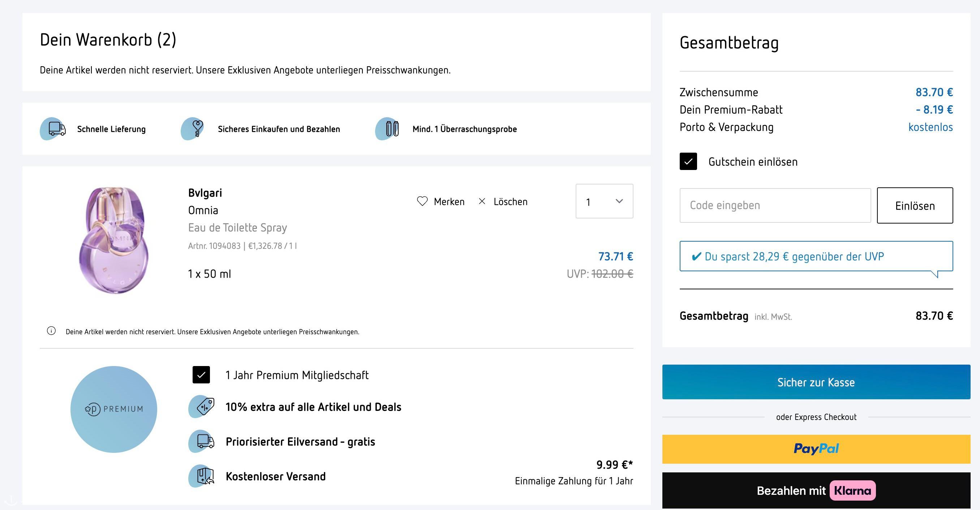This screenshot has height=510, width=980.
Task: Click the Zwischensumme 83.70 € amount
Action: click(934, 92)
